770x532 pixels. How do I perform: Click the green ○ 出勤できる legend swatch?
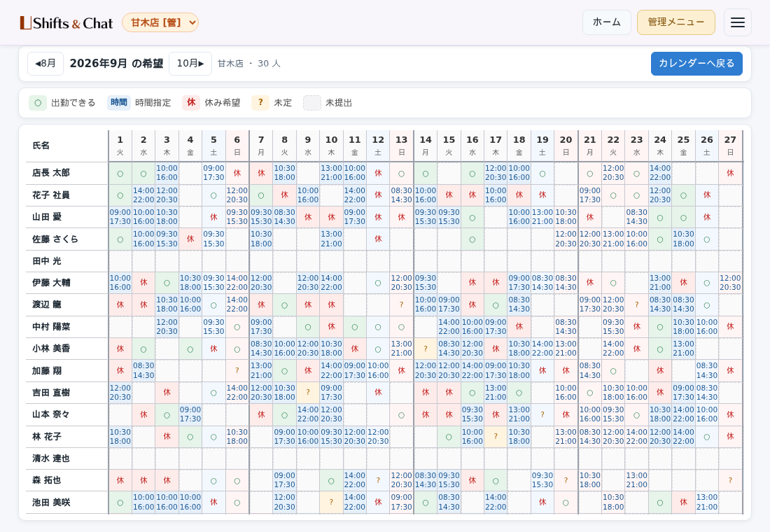pyautogui.click(x=38, y=103)
